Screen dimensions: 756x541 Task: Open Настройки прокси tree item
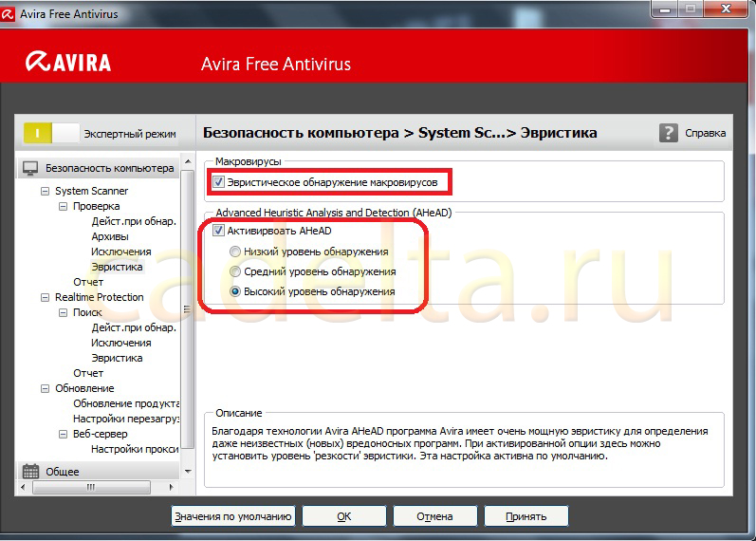tap(135, 449)
